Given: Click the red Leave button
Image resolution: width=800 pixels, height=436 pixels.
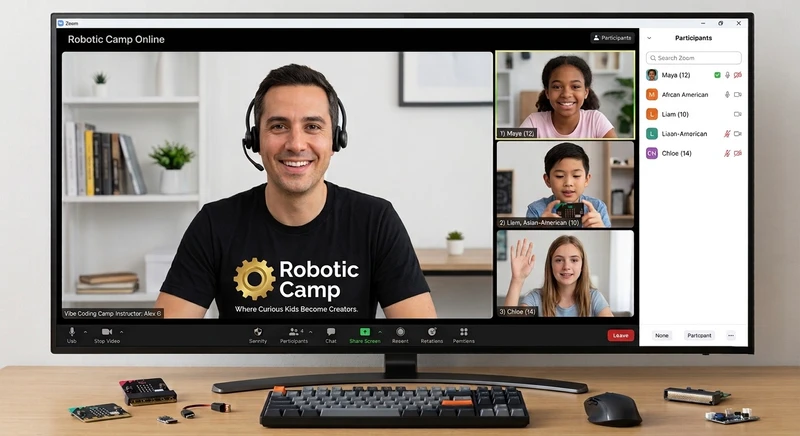Looking at the screenshot, I should click(620, 336).
